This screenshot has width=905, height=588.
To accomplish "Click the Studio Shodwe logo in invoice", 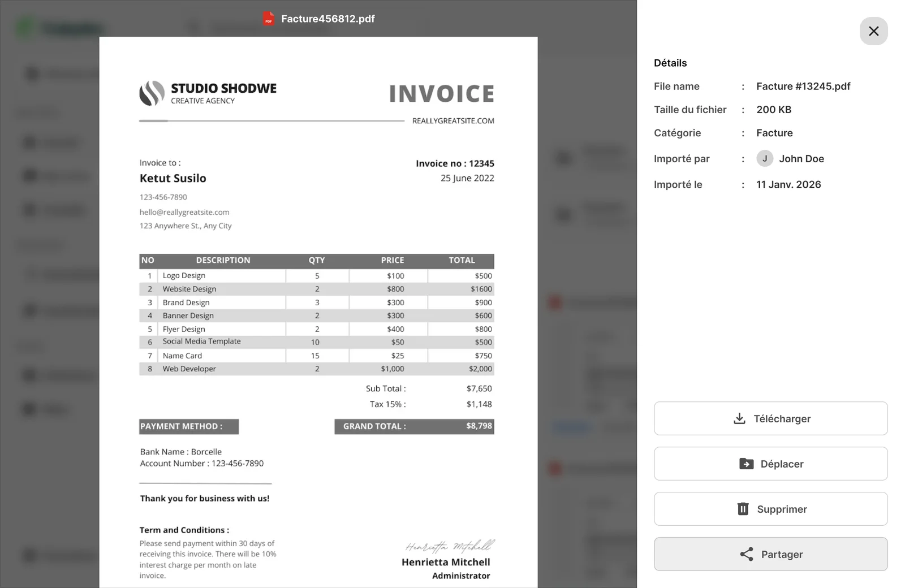I will point(152,93).
